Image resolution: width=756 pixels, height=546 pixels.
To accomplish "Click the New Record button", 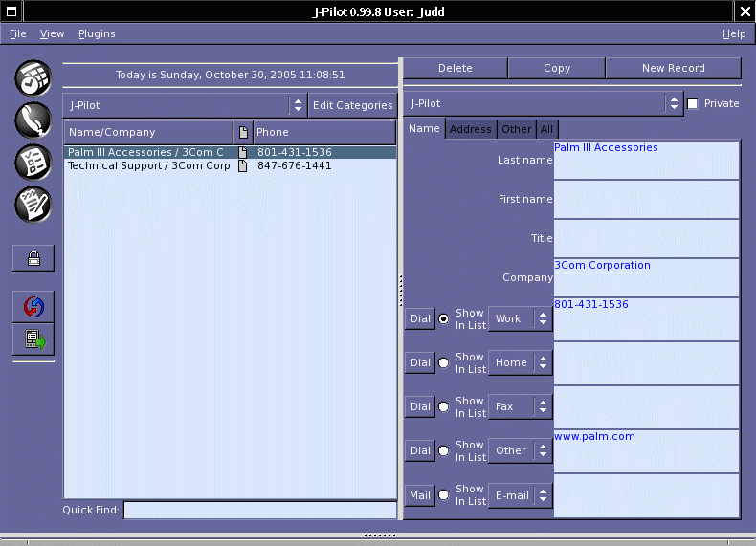I will pyautogui.click(x=673, y=68).
